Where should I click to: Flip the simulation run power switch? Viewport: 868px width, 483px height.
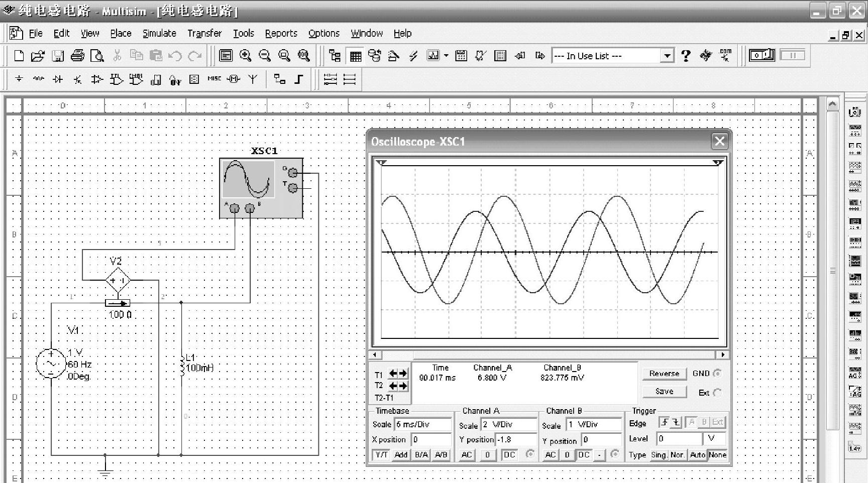point(762,55)
